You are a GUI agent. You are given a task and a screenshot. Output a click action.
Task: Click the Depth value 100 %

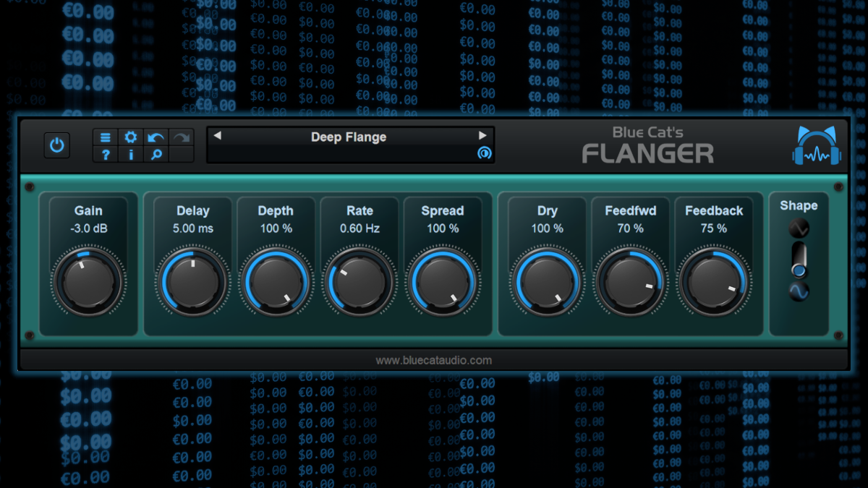(276, 228)
